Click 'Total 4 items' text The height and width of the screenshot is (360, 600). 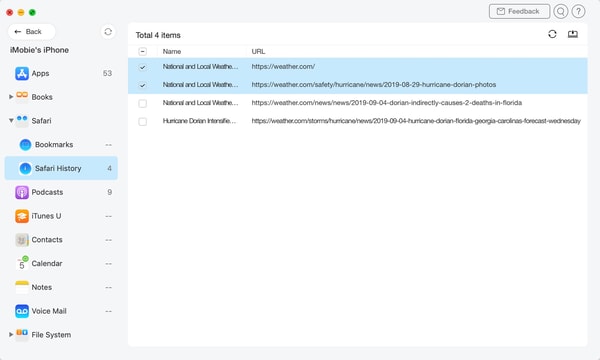pyautogui.click(x=158, y=35)
